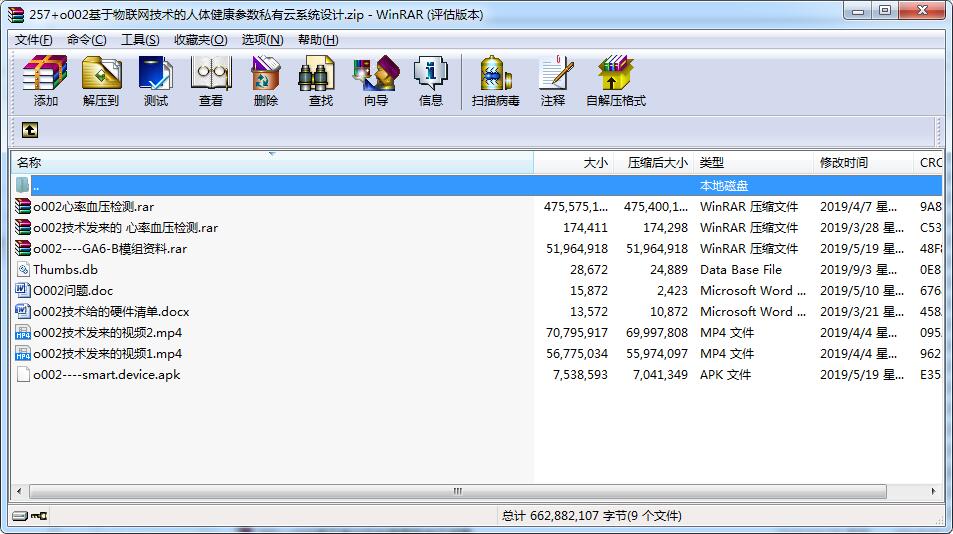
Task: Open the 工具(S) menu
Action: coord(140,39)
